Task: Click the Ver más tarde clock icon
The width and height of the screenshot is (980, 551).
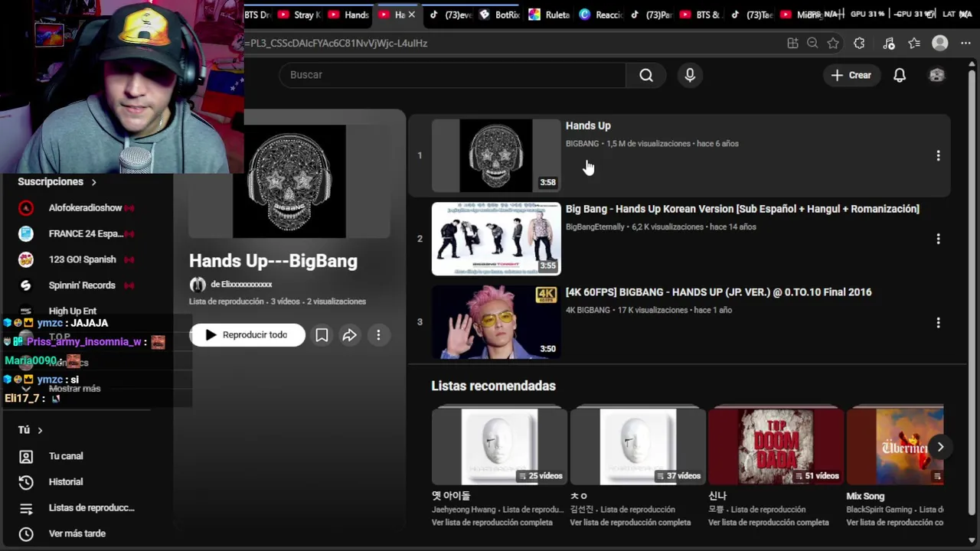Action: [x=26, y=533]
